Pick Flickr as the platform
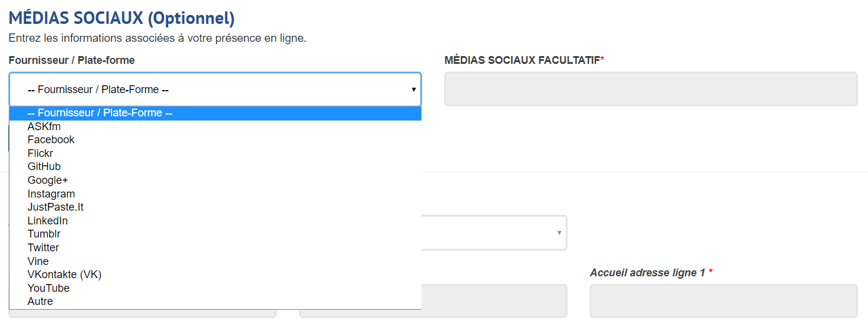This screenshot has width=868, height=330. click(41, 153)
